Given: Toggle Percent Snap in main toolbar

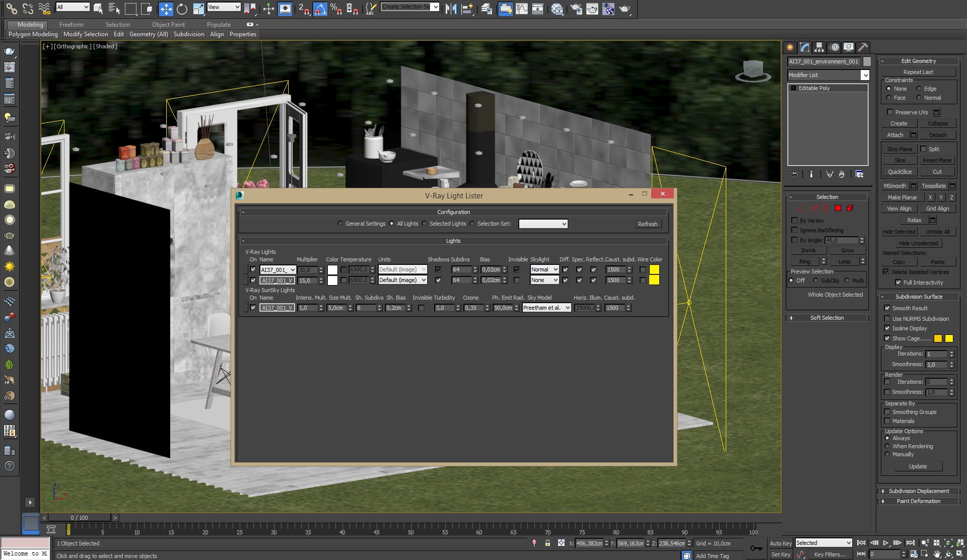Looking at the screenshot, I should [336, 9].
